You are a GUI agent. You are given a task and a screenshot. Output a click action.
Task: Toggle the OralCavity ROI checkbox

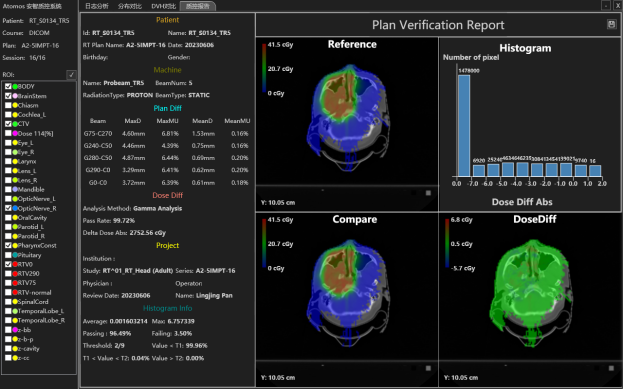point(8,217)
